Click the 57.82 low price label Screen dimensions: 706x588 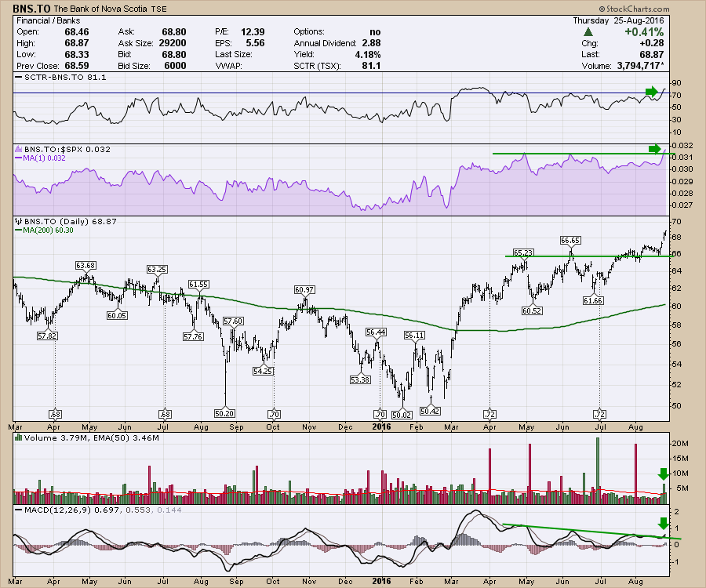(x=47, y=336)
